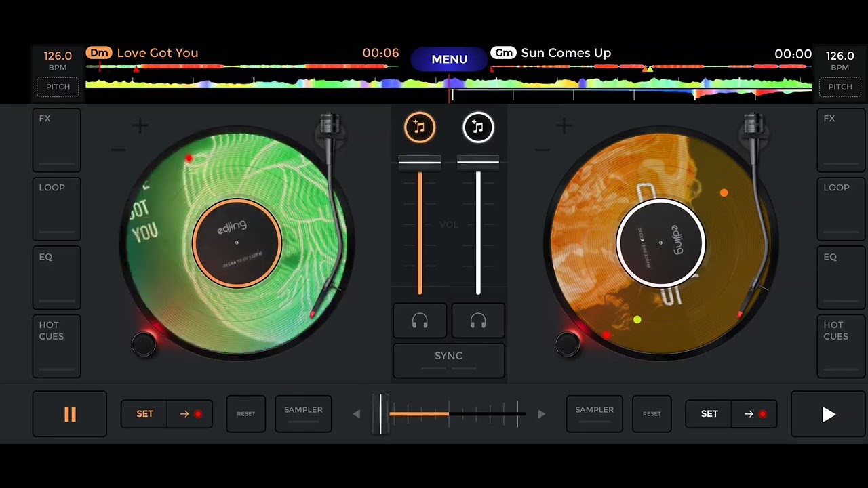Click the Sun Comes Up track title

pos(566,53)
